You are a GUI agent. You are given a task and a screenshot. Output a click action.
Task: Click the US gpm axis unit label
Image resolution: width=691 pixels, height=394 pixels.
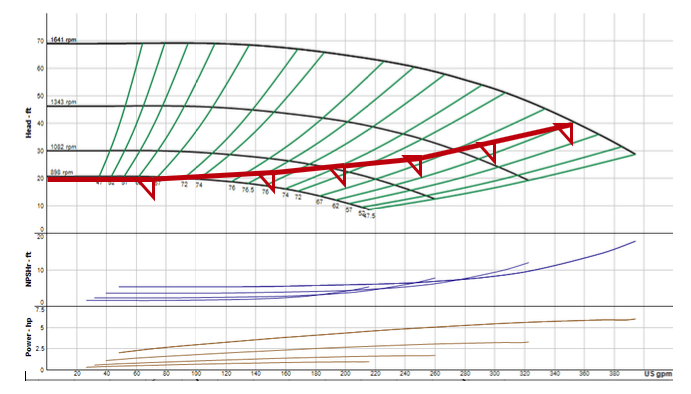658,374
